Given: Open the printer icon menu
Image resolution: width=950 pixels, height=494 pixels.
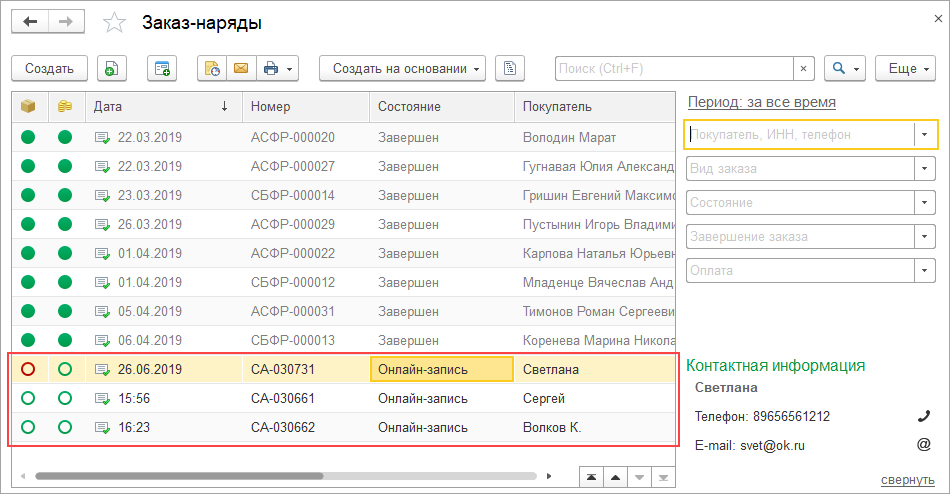Looking at the screenshot, I should (278, 69).
